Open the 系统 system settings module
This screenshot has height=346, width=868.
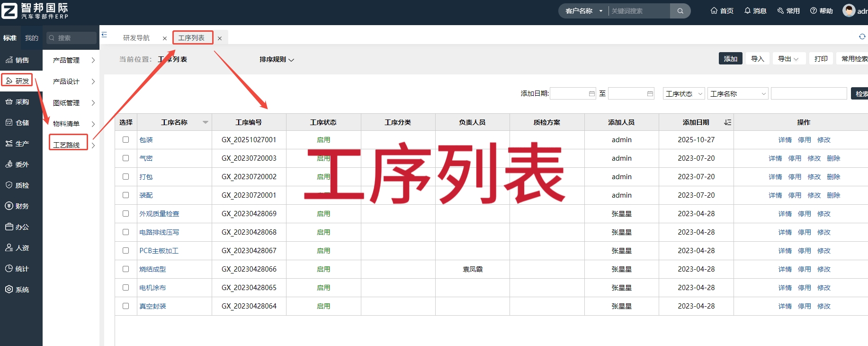[17, 290]
